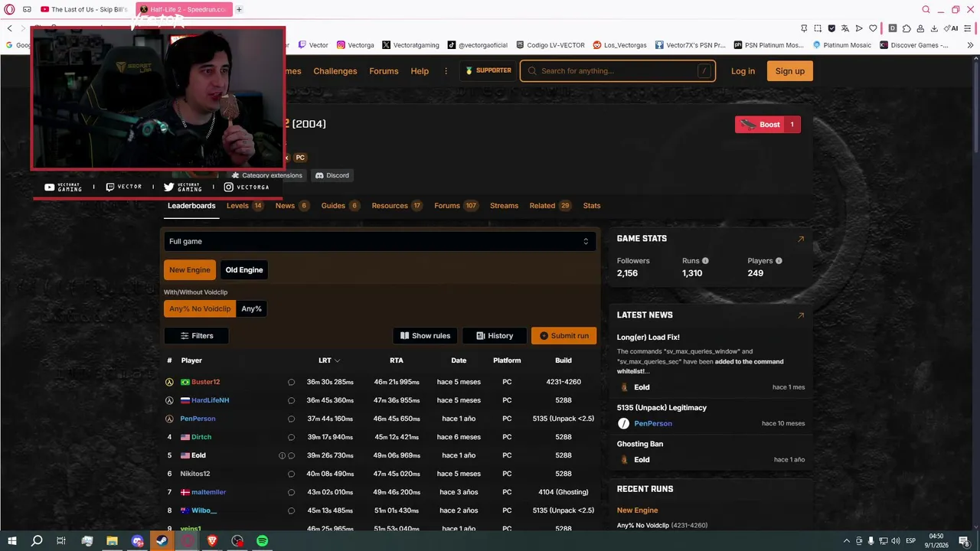Select the New Engine option
The height and width of the screenshot is (551, 980).
point(190,270)
